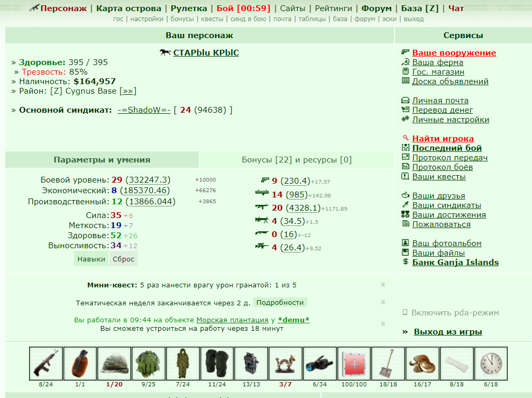The width and height of the screenshot is (532, 398).
Task: Click the first aid kit item 100/100
Action: click(x=354, y=364)
